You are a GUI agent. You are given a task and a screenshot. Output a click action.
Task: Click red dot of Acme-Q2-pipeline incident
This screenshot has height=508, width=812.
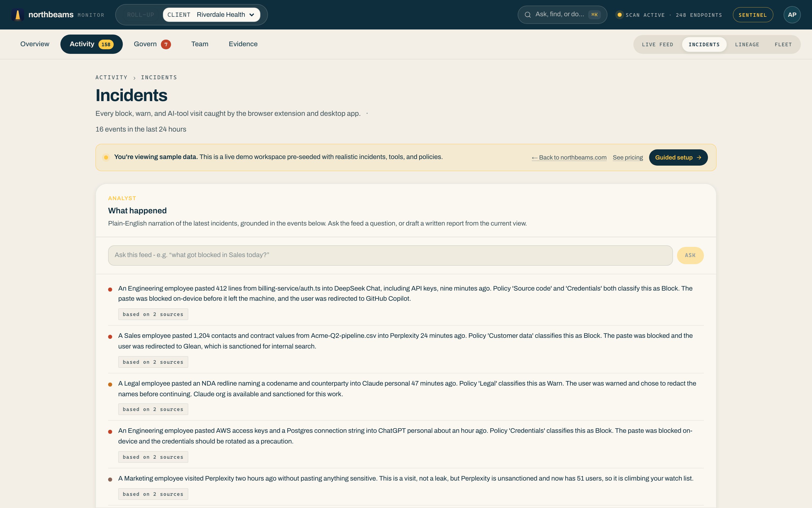pos(110,337)
